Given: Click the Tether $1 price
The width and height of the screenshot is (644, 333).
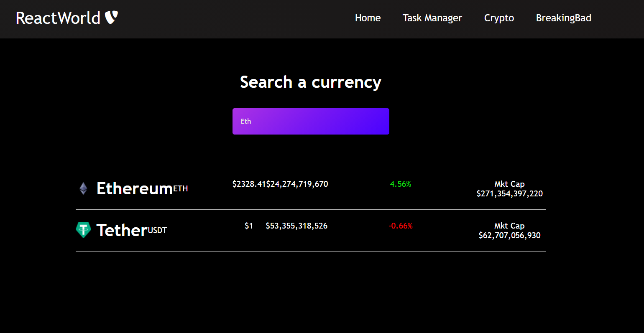Looking at the screenshot, I should (x=249, y=226).
